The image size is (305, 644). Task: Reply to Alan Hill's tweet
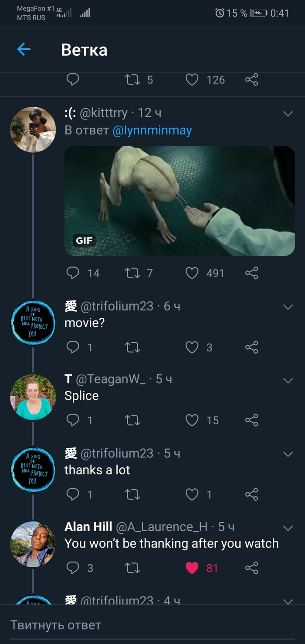pos(73,568)
